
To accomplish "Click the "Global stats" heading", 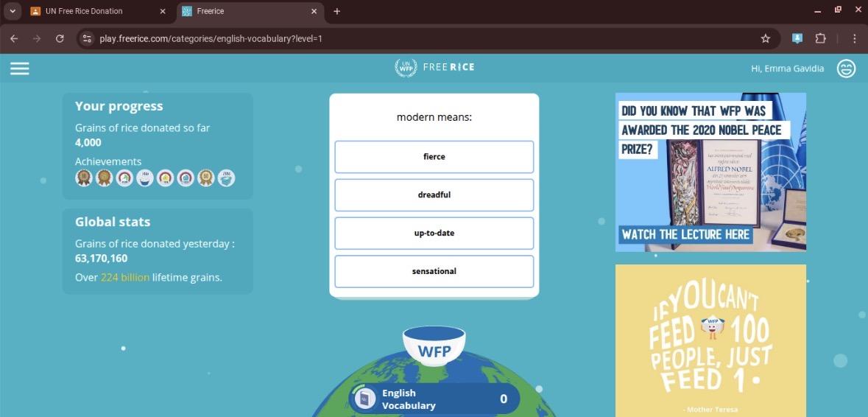I will click(113, 222).
